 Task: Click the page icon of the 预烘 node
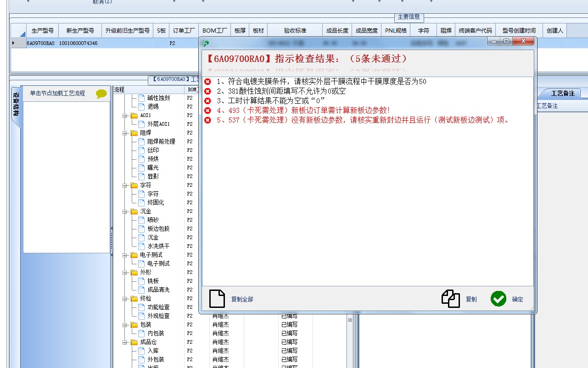click(141, 159)
